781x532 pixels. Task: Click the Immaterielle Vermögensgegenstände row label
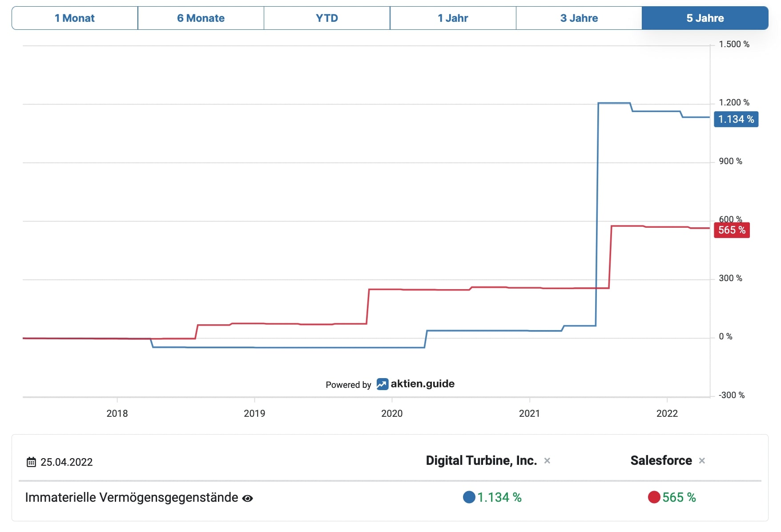(x=132, y=497)
